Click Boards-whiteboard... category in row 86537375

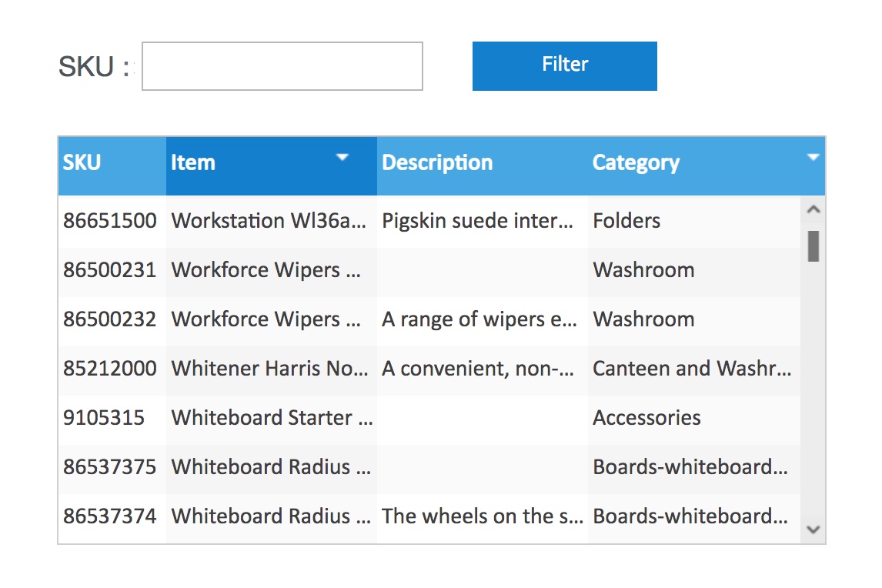coord(694,468)
